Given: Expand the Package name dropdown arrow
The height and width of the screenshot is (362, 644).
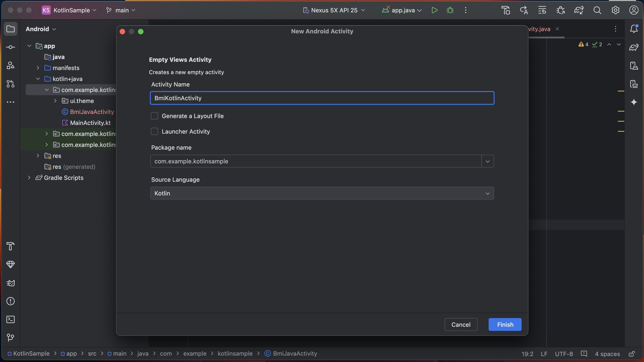Looking at the screenshot, I should coord(487,161).
